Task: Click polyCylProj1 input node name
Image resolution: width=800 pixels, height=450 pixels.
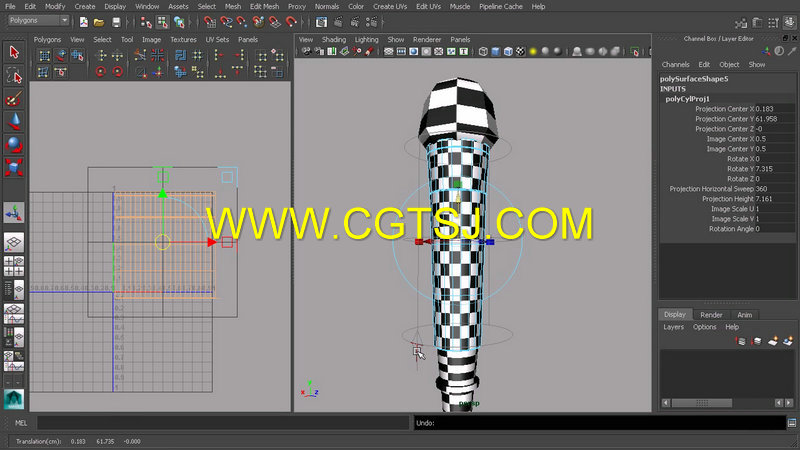Action: click(687, 99)
